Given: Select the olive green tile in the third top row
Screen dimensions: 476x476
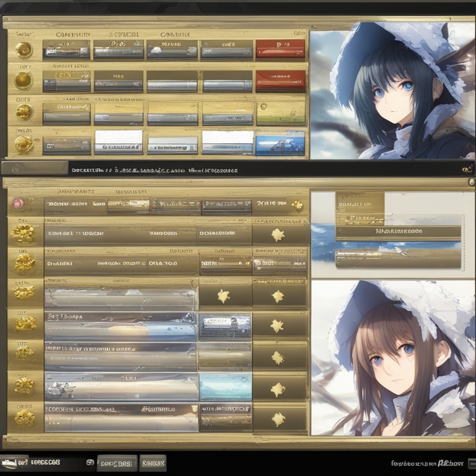Looking at the screenshot, I should (x=281, y=113).
